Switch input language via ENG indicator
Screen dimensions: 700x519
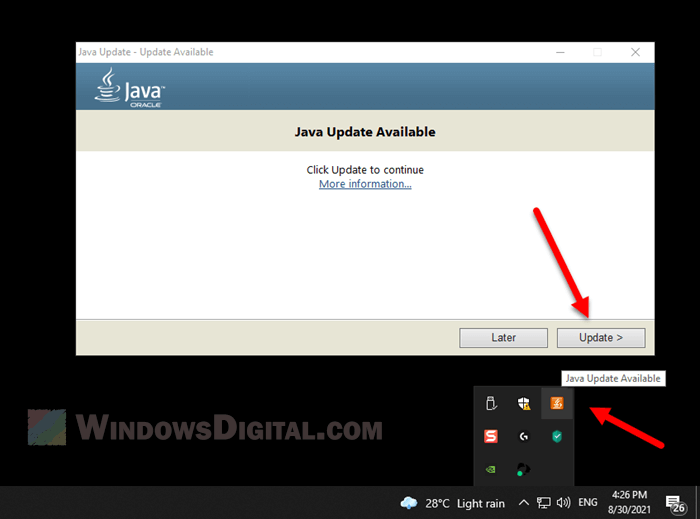588,502
